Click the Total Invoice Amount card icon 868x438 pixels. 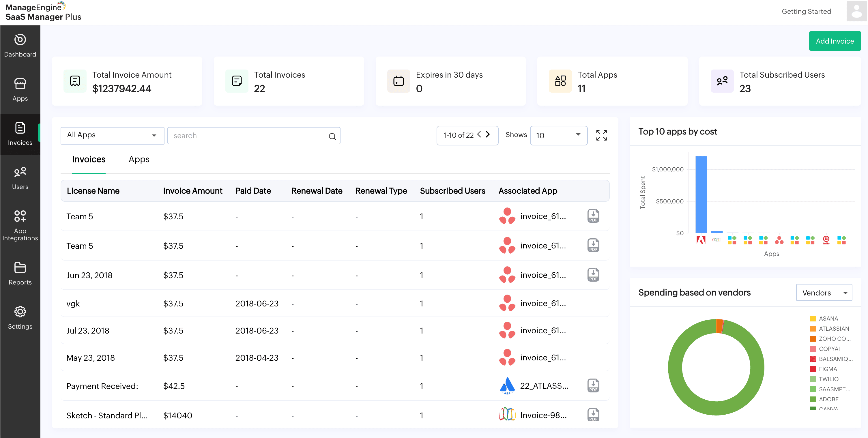click(x=75, y=81)
